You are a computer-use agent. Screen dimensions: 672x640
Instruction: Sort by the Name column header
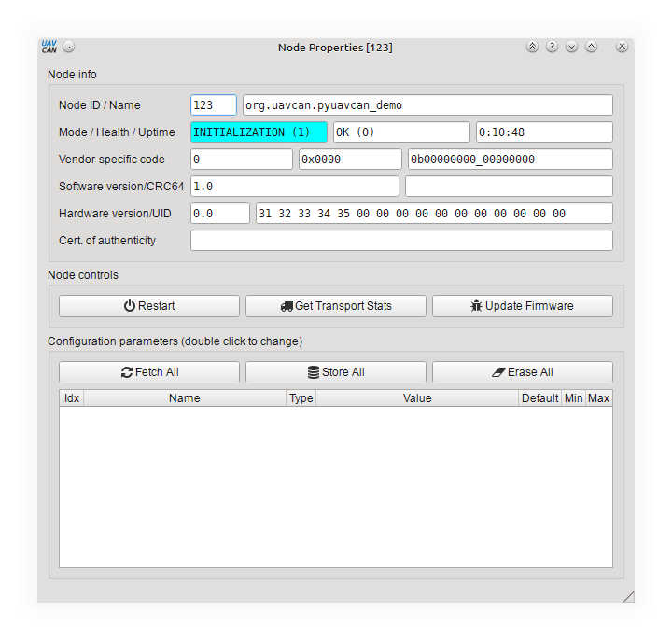184,398
